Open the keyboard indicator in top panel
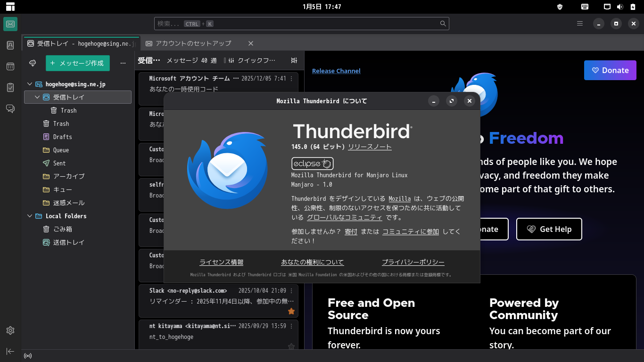 (585, 7)
